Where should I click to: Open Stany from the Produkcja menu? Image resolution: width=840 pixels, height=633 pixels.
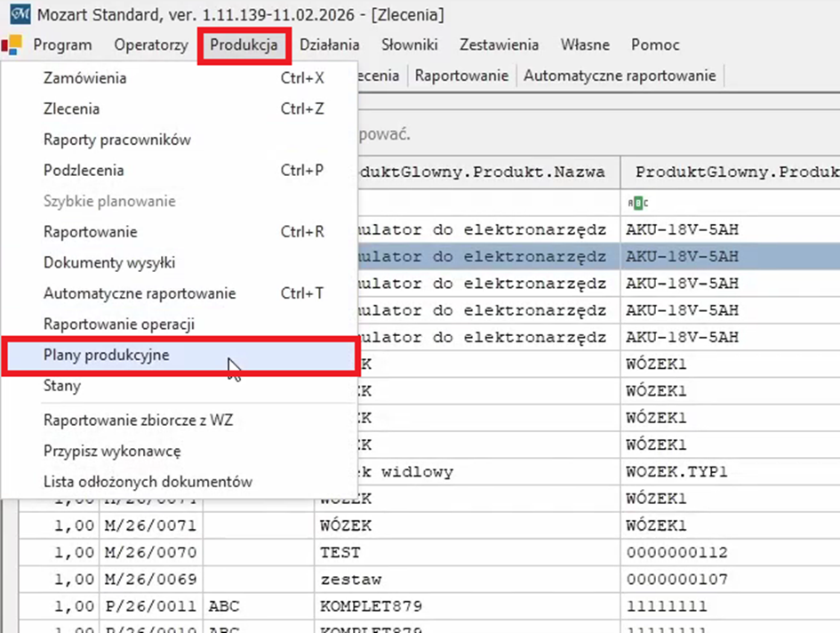pos(62,386)
